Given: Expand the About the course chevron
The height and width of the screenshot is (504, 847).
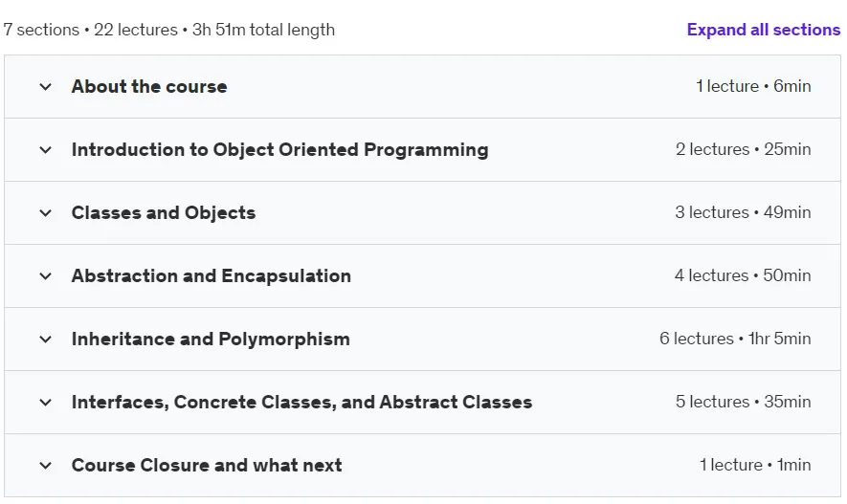Looking at the screenshot, I should (45, 86).
